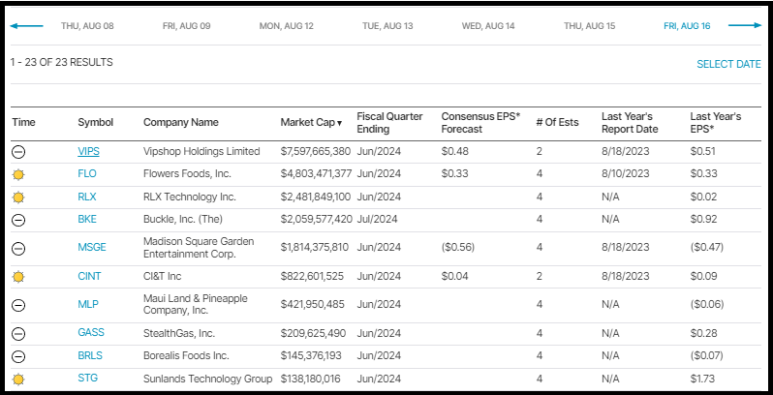Image resolution: width=773 pixels, height=395 pixels.
Task: Click the time icon in GASS row
Action: 18,334
